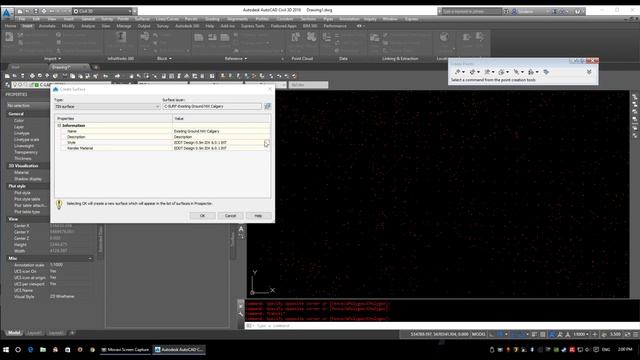Click first Create Points miscellaneous tool icon
This screenshot has width=640, height=360.
click(x=458, y=72)
